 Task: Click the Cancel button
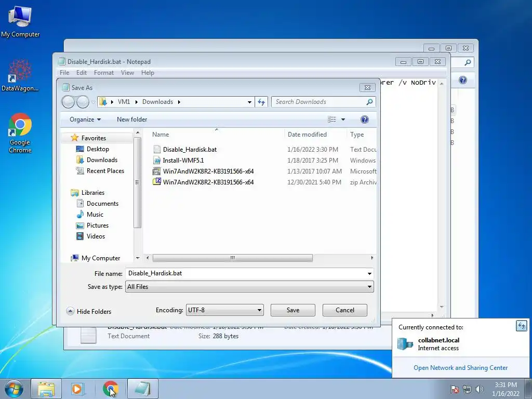(x=345, y=310)
